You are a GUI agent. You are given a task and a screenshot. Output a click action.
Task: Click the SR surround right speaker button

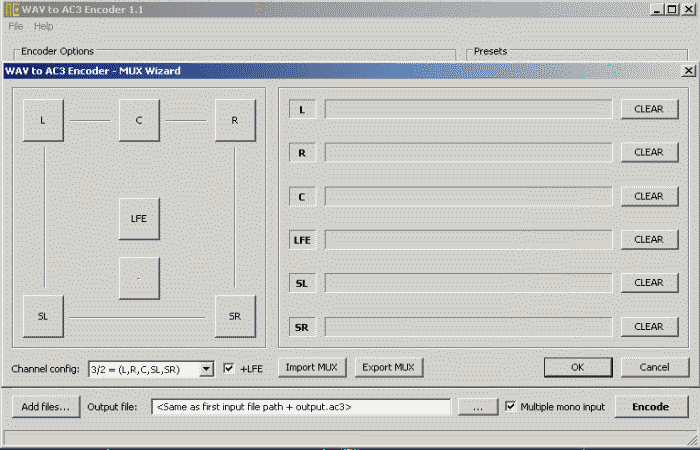coord(235,316)
